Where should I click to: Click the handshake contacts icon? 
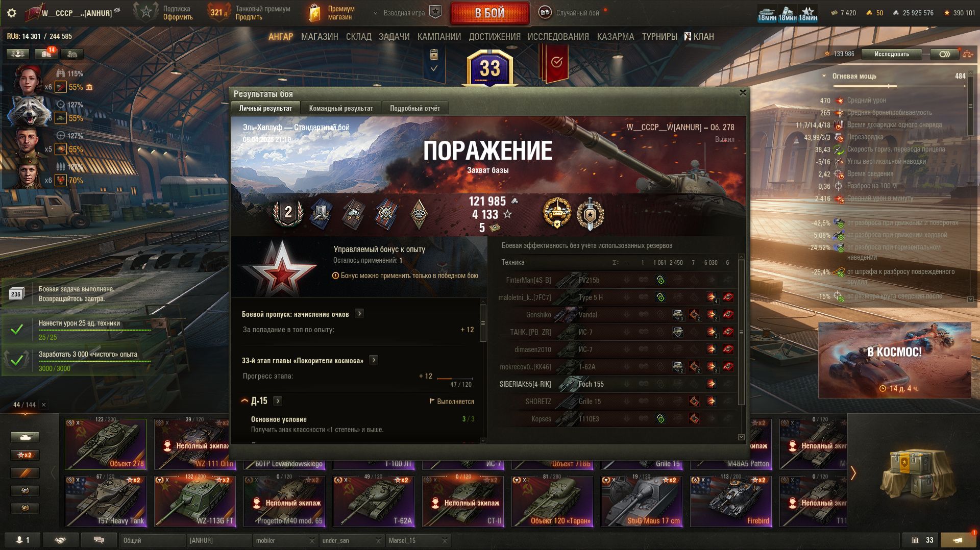tap(60, 540)
